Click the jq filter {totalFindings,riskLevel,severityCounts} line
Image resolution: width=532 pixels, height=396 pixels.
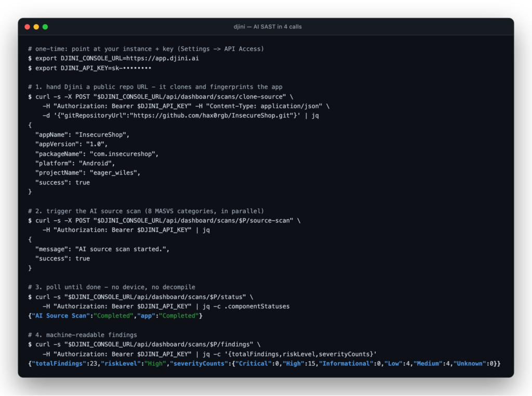pyautogui.click(x=210, y=354)
